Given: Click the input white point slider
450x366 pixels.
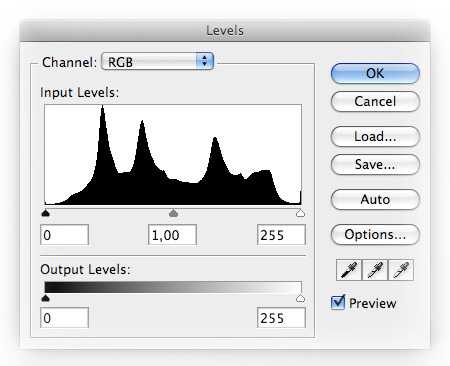Looking at the screenshot, I should tap(300, 213).
